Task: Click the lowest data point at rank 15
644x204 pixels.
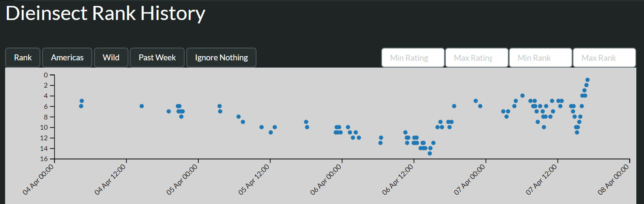Action: 430,153
